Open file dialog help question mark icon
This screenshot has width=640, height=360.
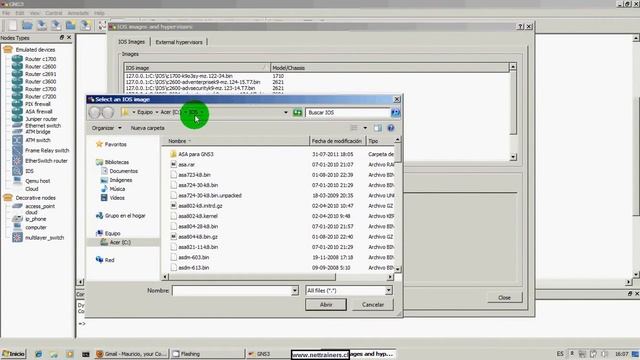[391, 128]
